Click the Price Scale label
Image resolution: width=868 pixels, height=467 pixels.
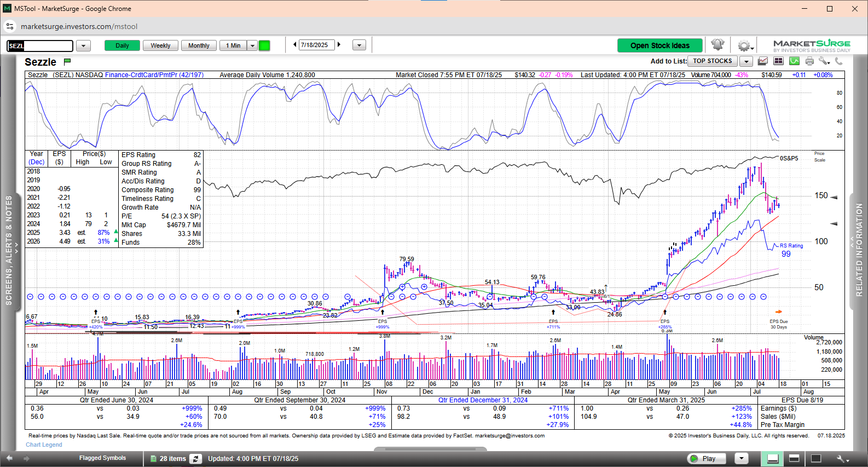[819, 157]
